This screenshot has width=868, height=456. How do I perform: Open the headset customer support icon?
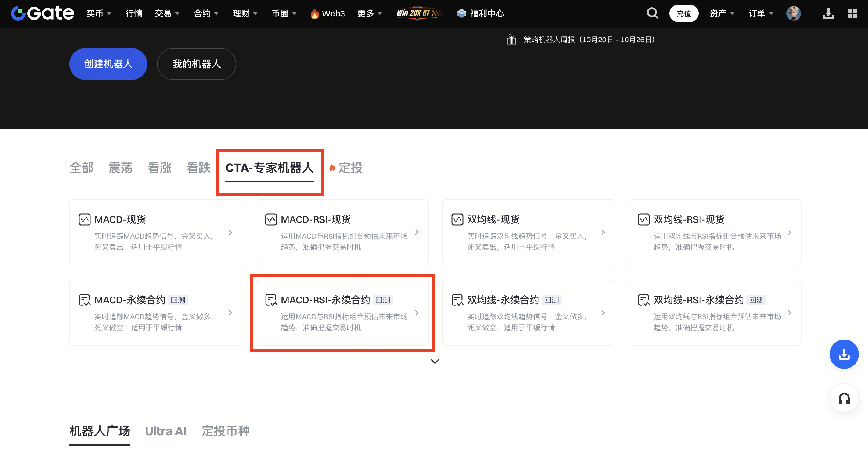pos(844,398)
